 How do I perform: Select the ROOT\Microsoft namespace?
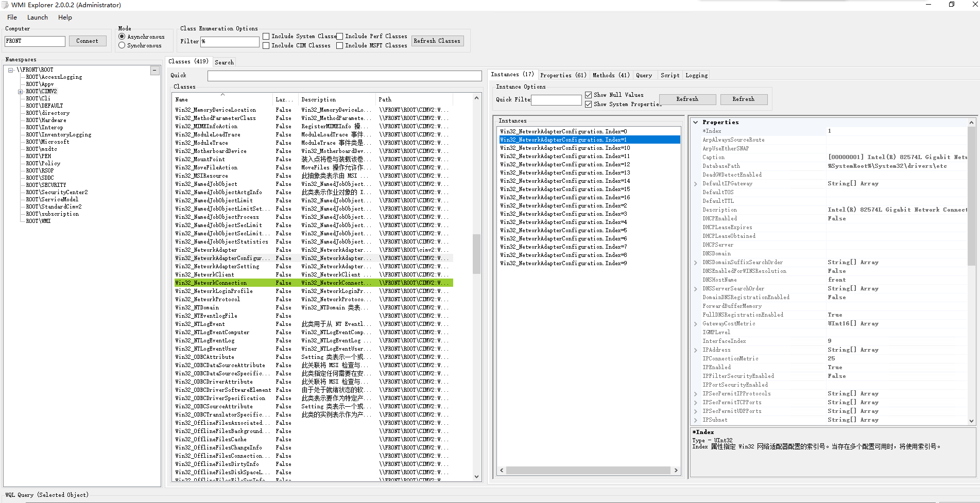(47, 142)
